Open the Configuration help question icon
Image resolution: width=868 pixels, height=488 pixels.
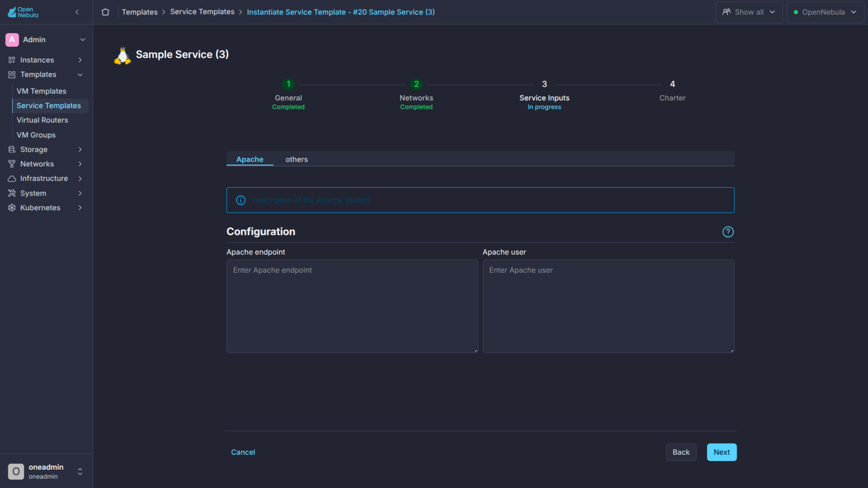(728, 232)
